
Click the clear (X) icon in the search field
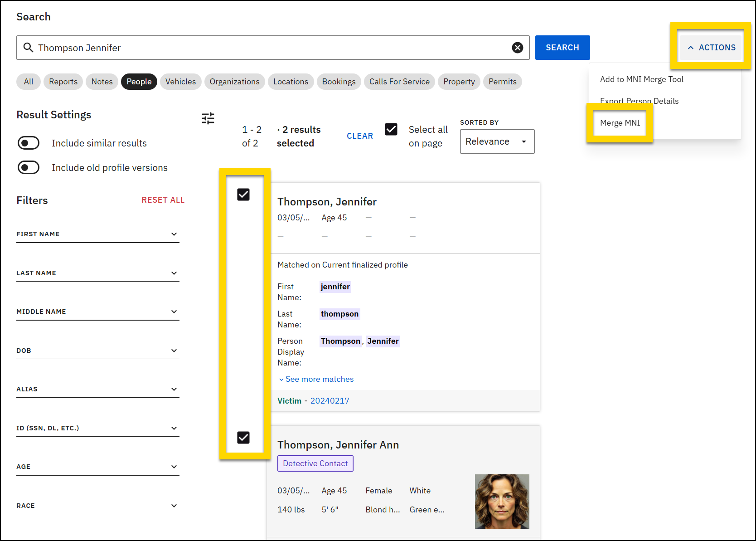tap(518, 47)
